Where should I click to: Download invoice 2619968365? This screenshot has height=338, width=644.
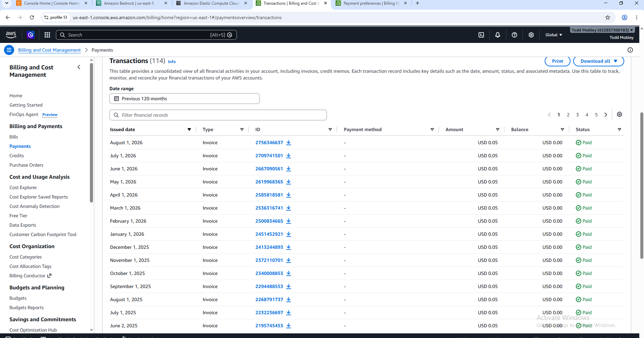click(x=289, y=182)
